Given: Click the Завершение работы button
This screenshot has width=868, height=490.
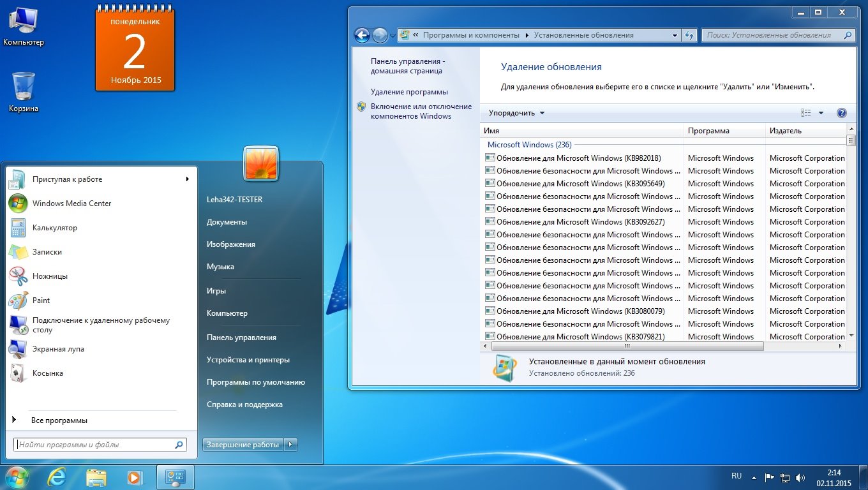Looking at the screenshot, I should [243, 445].
